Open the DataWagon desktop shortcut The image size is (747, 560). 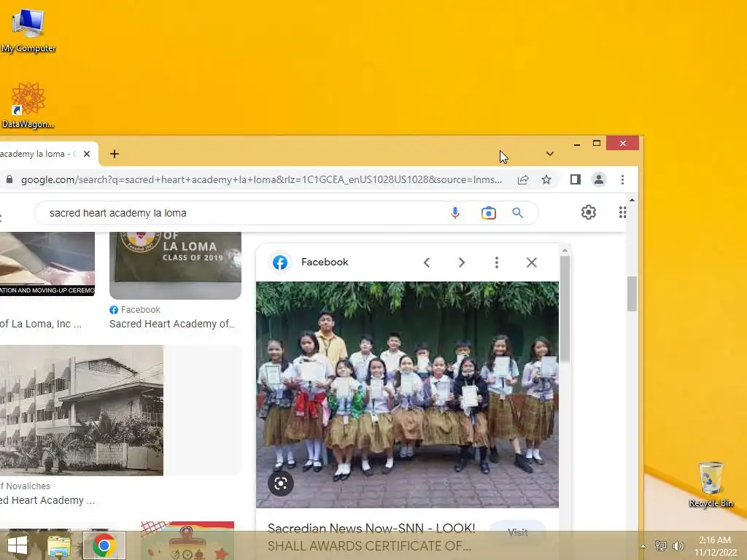point(28,105)
